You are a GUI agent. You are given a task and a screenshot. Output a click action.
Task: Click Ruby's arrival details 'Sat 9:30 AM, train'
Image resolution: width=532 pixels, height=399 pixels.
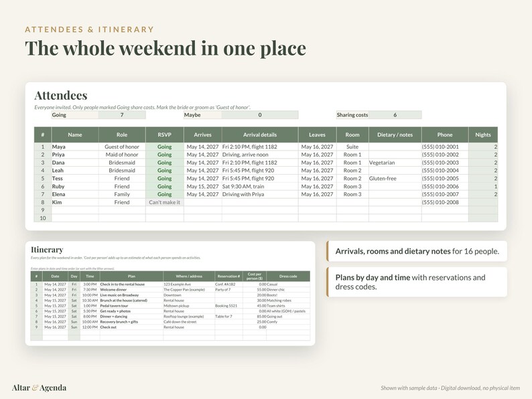260,187
